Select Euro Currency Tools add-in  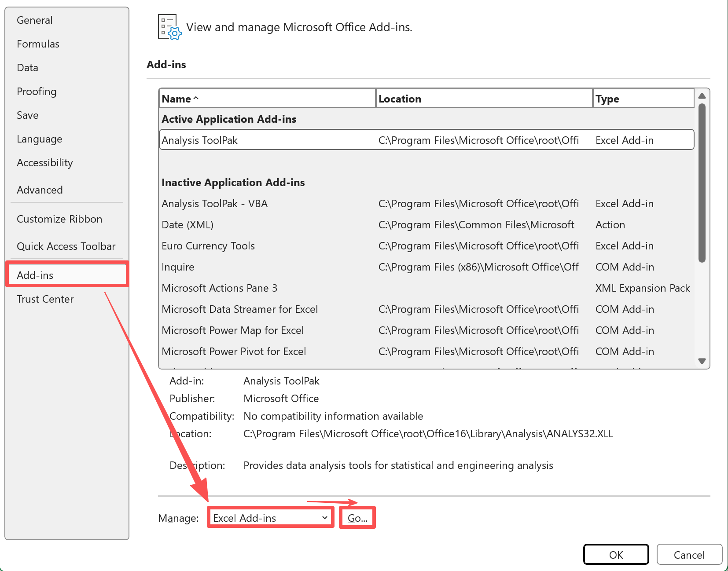point(208,246)
